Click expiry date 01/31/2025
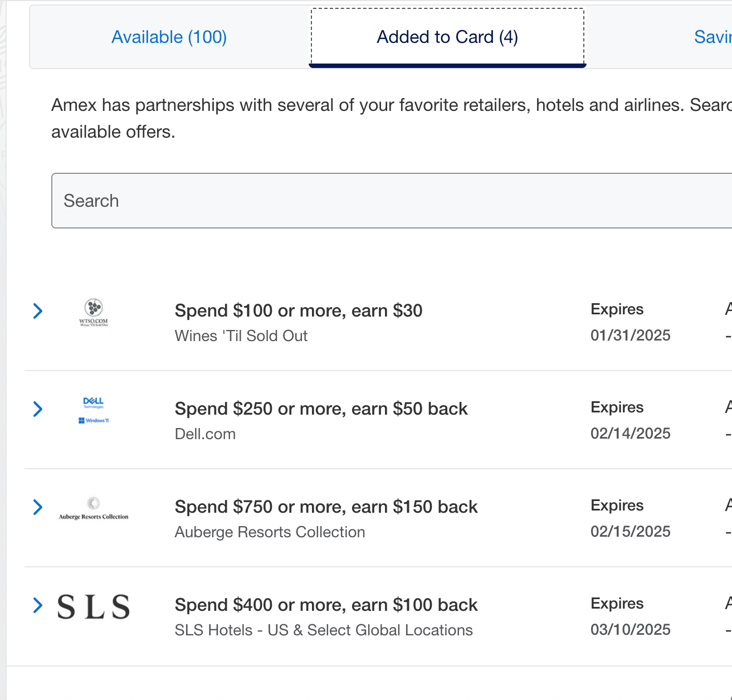 (x=631, y=336)
